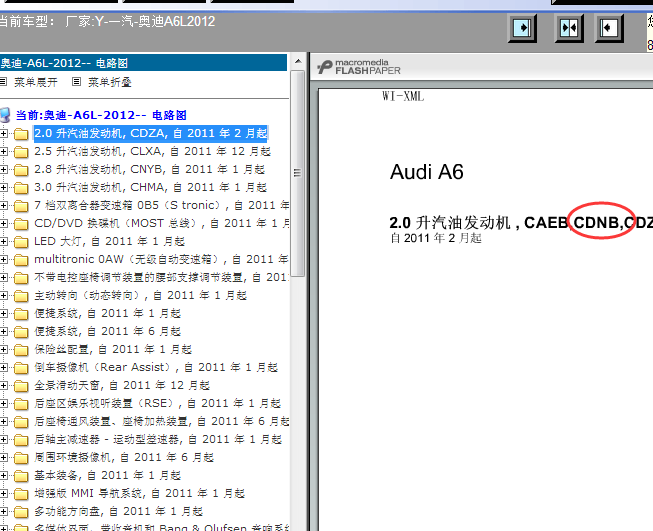The height and width of the screenshot is (531, 653).
Task: Click the Audi A6 document title
Action: point(426,172)
